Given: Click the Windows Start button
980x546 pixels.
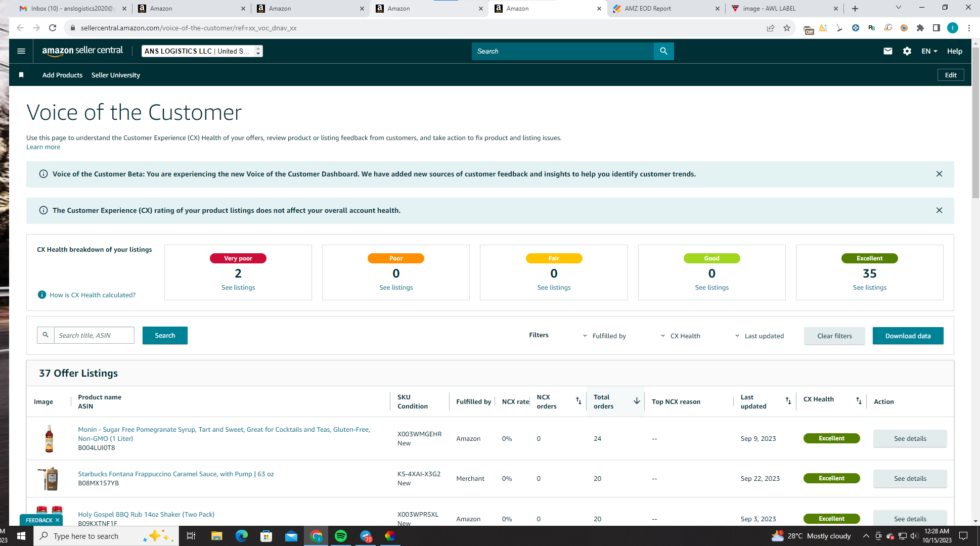Looking at the screenshot, I should (21, 536).
